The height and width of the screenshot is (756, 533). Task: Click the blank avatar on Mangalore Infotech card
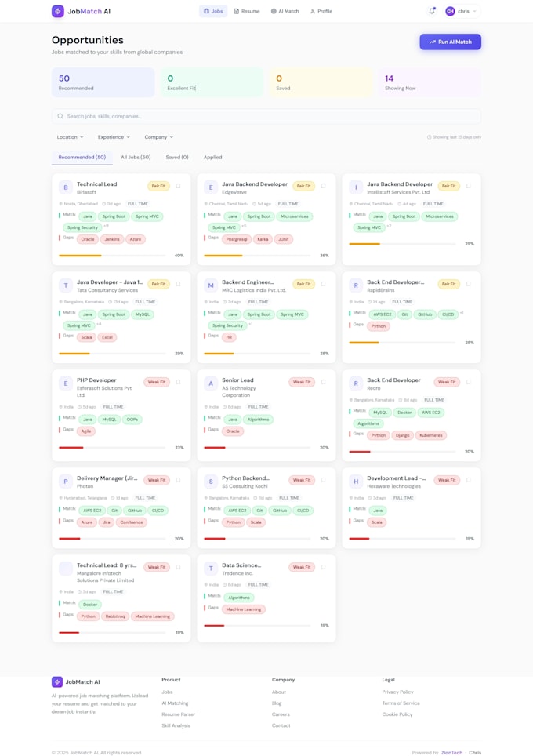click(66, 569)
